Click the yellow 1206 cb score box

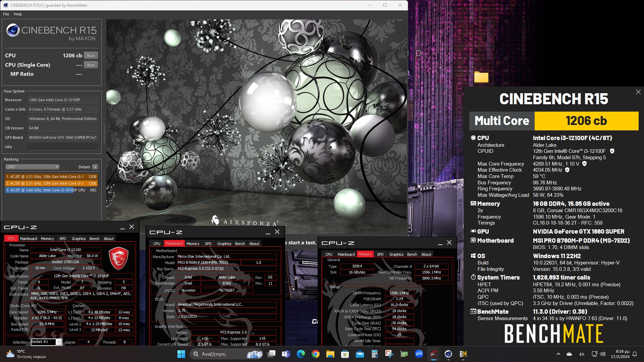click(586, 121)
